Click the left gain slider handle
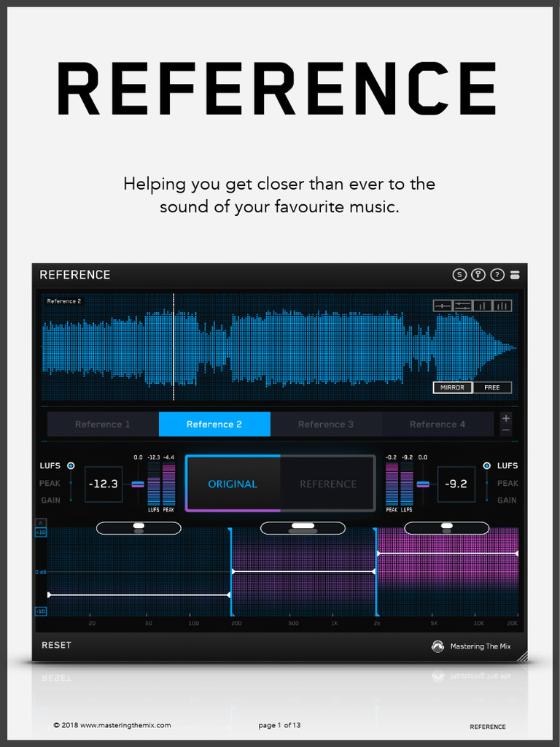Viewport: 560px width, 747px height. click(138, 484)
